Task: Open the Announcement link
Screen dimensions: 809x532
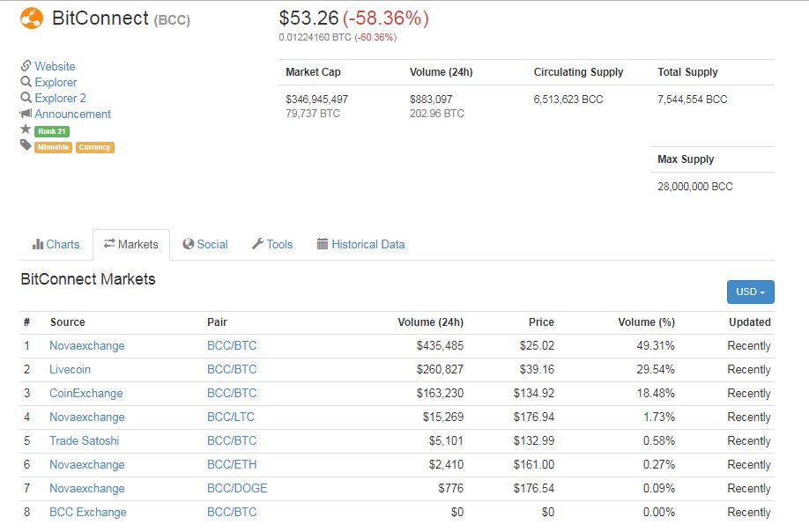Action: (x=73, y=114)
